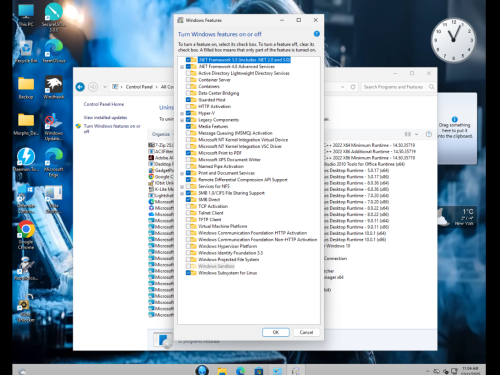Open the Organize dropdown menu
The width and height of the screenshot is (500, 375).
(163, 134)
